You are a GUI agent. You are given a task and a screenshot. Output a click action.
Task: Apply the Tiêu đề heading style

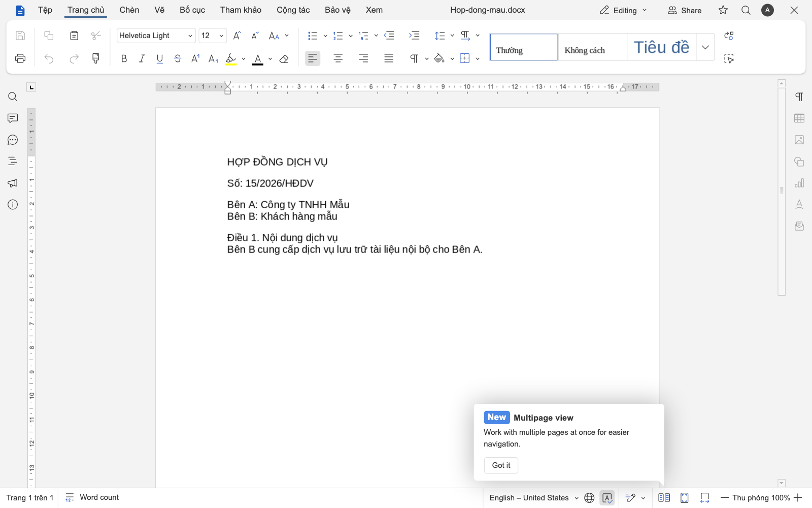tap(661, 47)
